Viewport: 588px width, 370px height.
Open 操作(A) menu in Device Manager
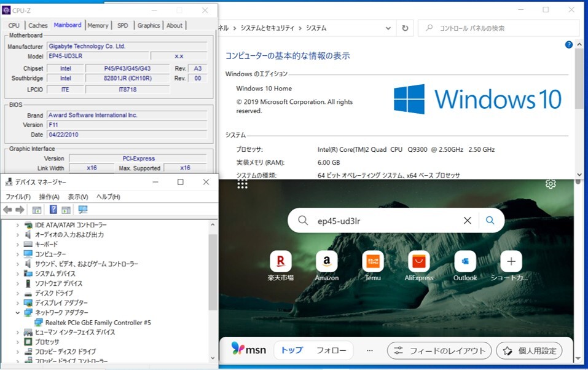tap(49, 197)
